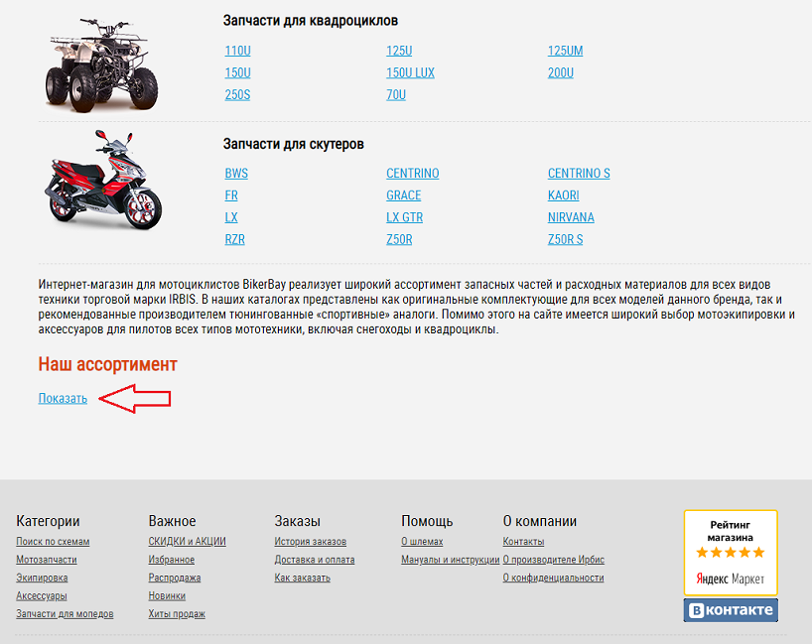The width and height of the screenshot is (812, 644).
Task: Select the 150U link
Action: [x=237, y=73]
